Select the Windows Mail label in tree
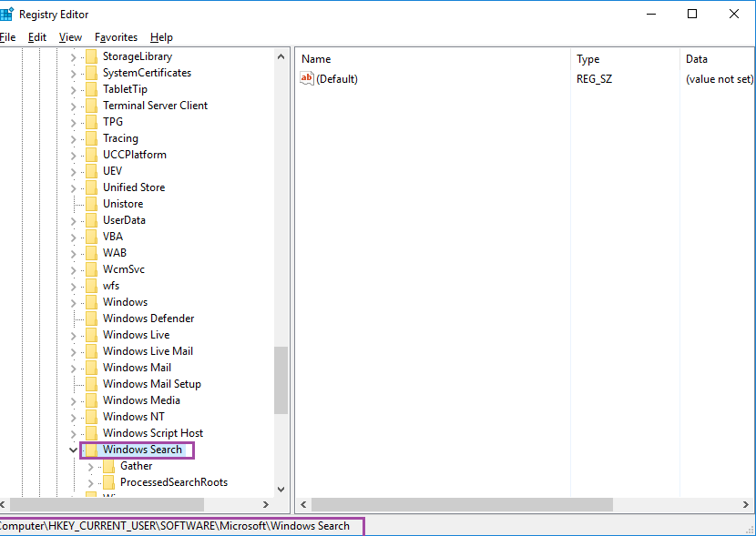This screenshot has height=536, width=756. tap(137, 368)
